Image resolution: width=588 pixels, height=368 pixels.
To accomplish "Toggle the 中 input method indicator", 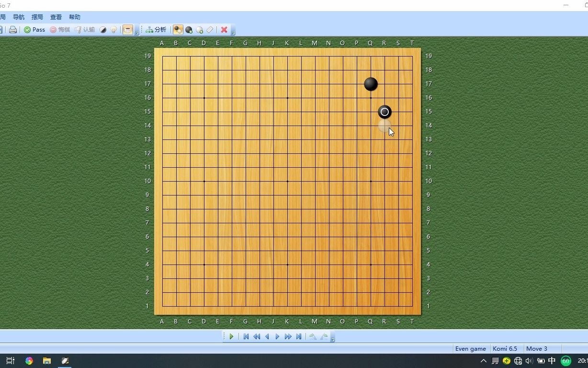I will [552, 361].
